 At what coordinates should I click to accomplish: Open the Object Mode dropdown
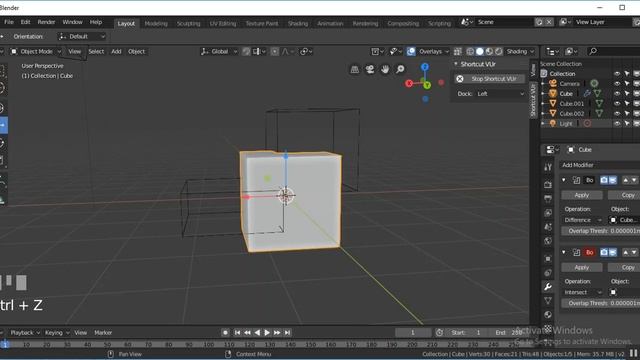click(36, 51)
